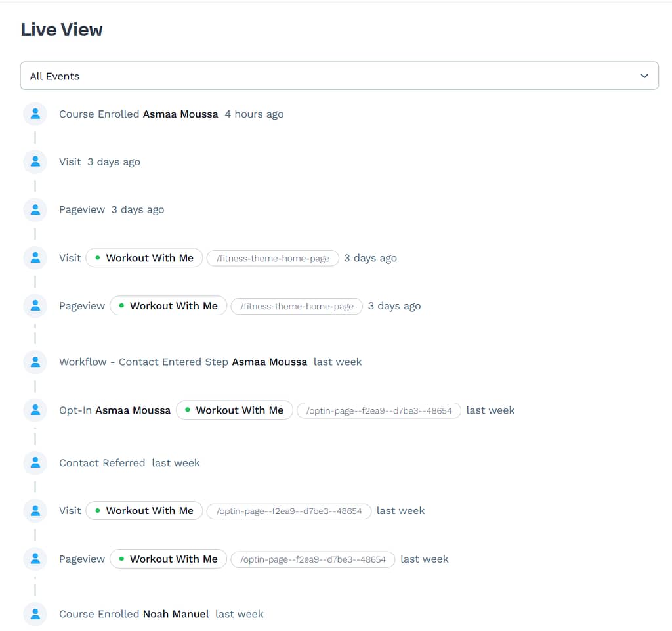Open Asmaa Moussa in the Opt-In row

(133, 410)
